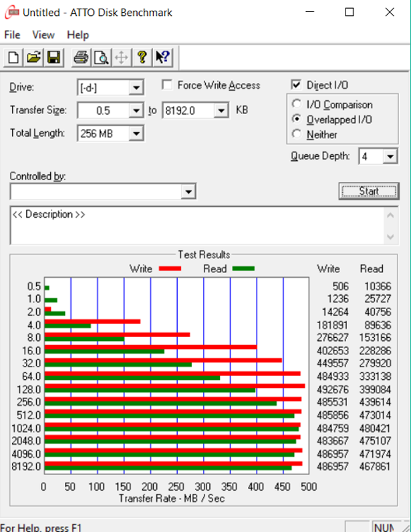The image size is (411, 532).
Task: Click the New file toolbar icon
Action: coord(13,57)
